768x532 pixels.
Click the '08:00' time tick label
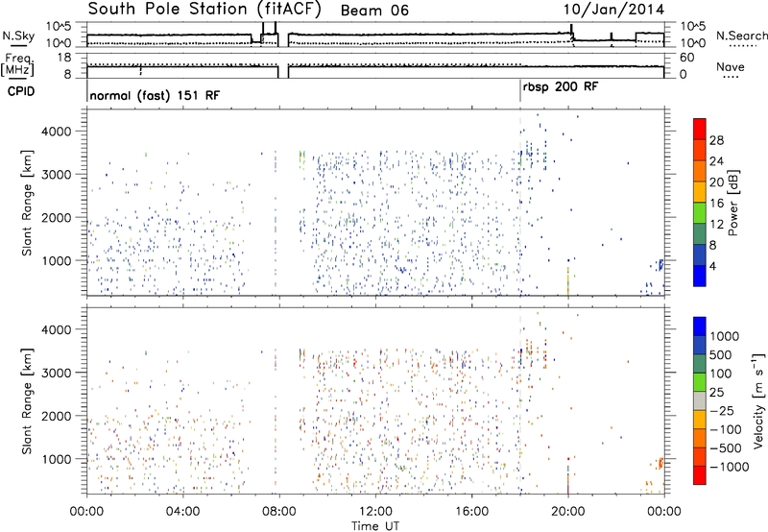click(x=279, y=512)
